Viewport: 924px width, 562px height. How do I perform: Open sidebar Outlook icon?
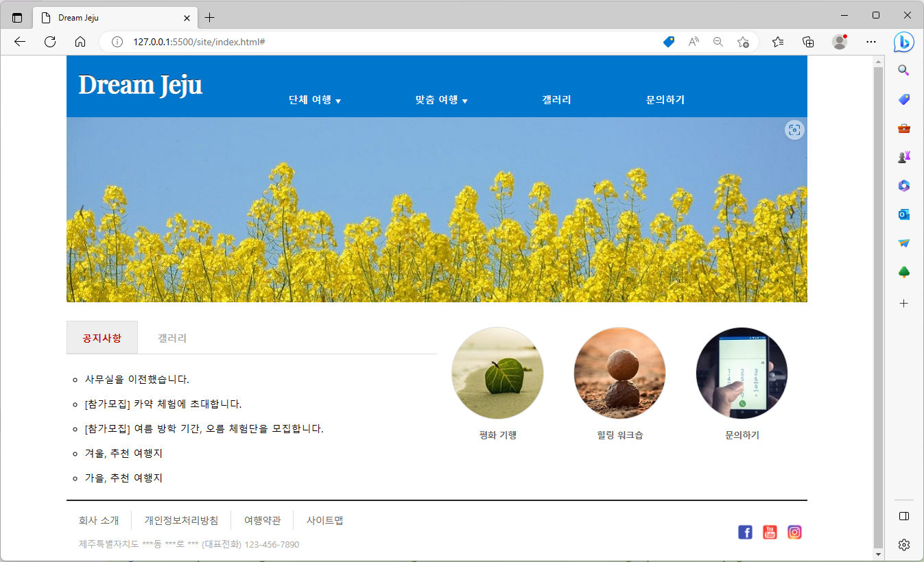(x=904, y=215)
